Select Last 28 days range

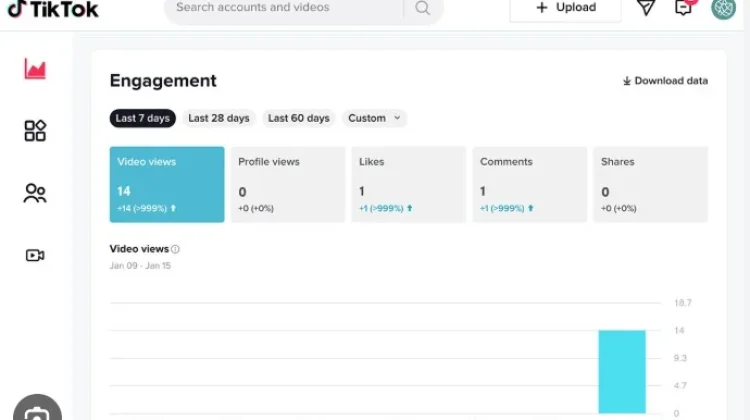219,118
